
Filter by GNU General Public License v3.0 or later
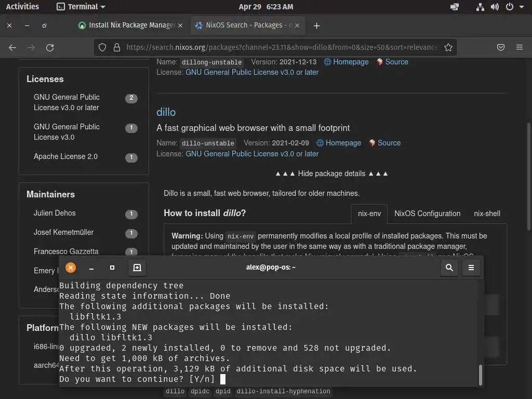(x=85, y=102)
